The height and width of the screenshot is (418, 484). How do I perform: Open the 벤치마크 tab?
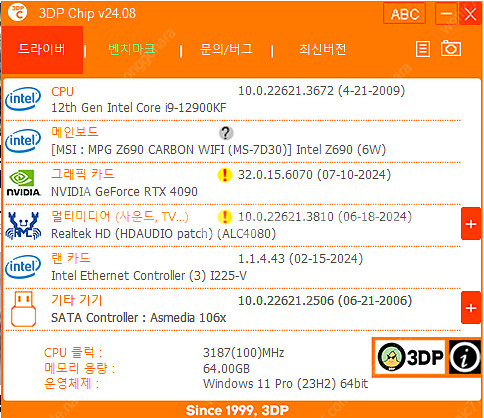click(132, 49)
